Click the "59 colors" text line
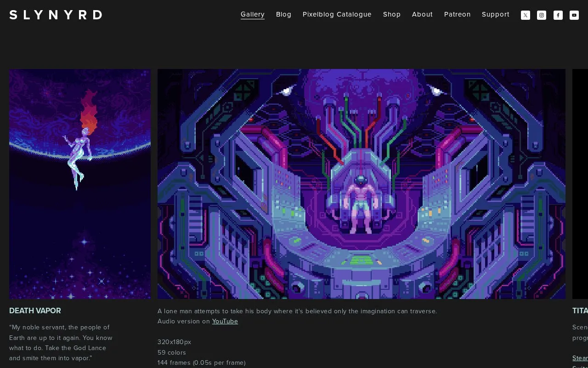The height and width of the screenshot is (368, 588). pyautogui.click(x=172, y=352)
